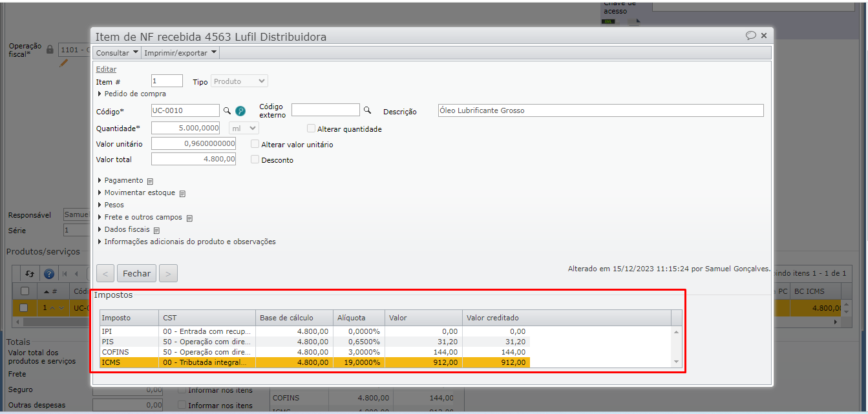
Task: Click note icon beside Movimentar estoque
Action: coord(182,194)
